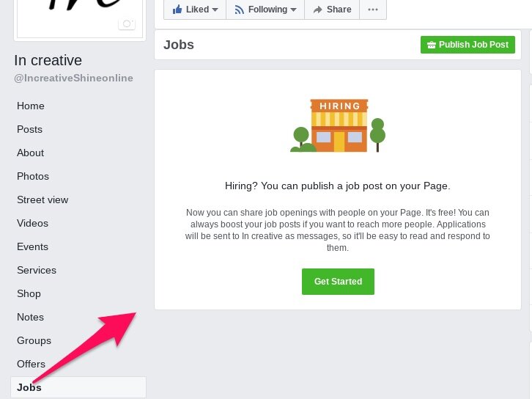Open the About page section

[31, 153]
